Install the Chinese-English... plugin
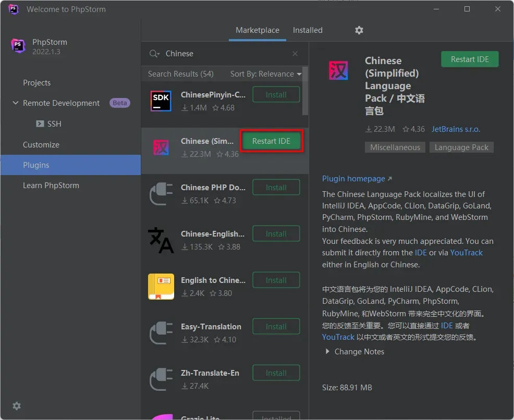The height and width of the screenshot is (420, 514). click(x=276, y=233)
